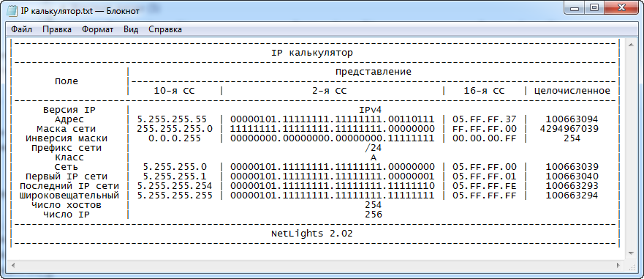The image size is (644, 279).
Task: Maximize the Блокнот window
Action: [x=594, y=8]
